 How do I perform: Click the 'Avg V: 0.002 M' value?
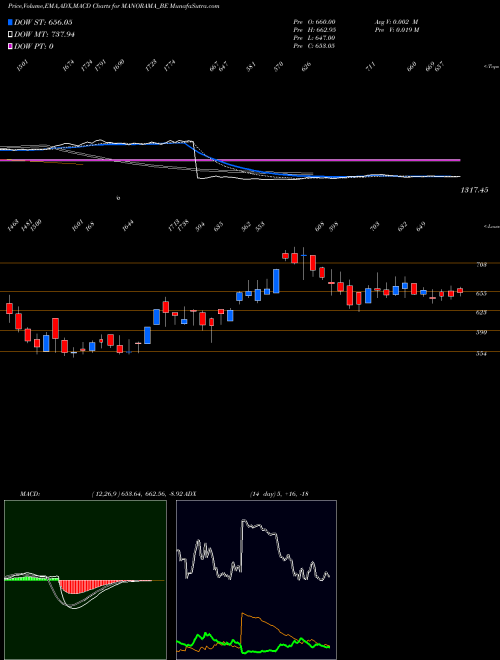click(x=396, y=22)
